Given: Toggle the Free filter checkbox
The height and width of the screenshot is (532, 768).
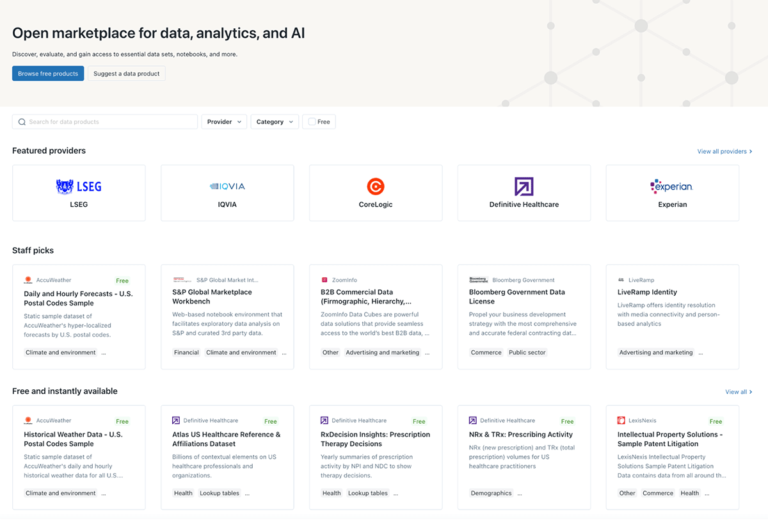Looking at the screenshot, I should click(312, 122).
